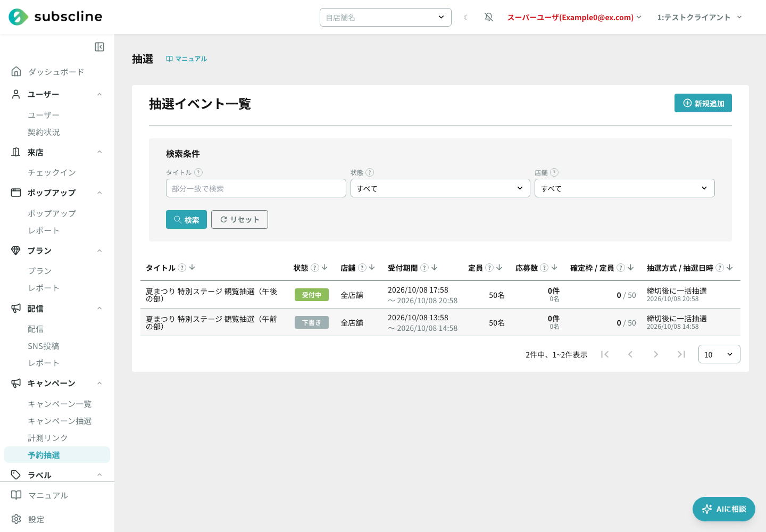Open the 状態 filter dropdown
The image size is (766, 532).
coord(440,188)
